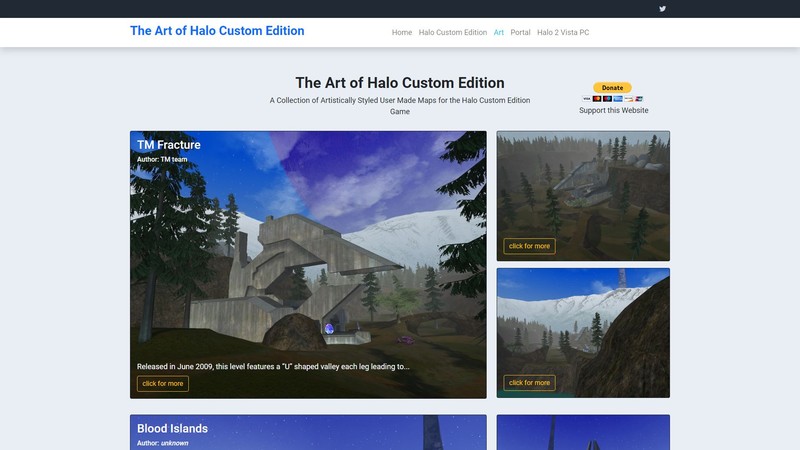Select the Art nav item

(x=498, y=32)
